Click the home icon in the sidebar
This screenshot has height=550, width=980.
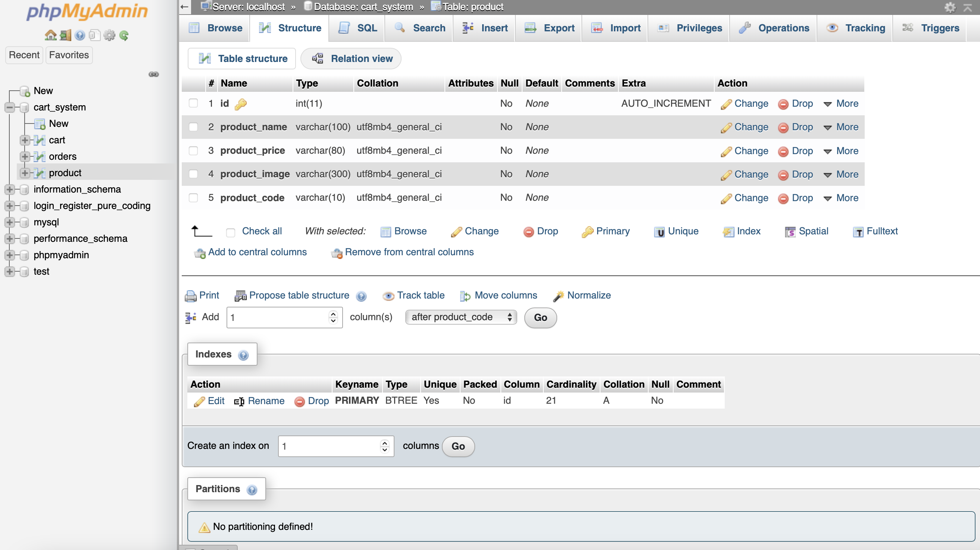(50, 35)
